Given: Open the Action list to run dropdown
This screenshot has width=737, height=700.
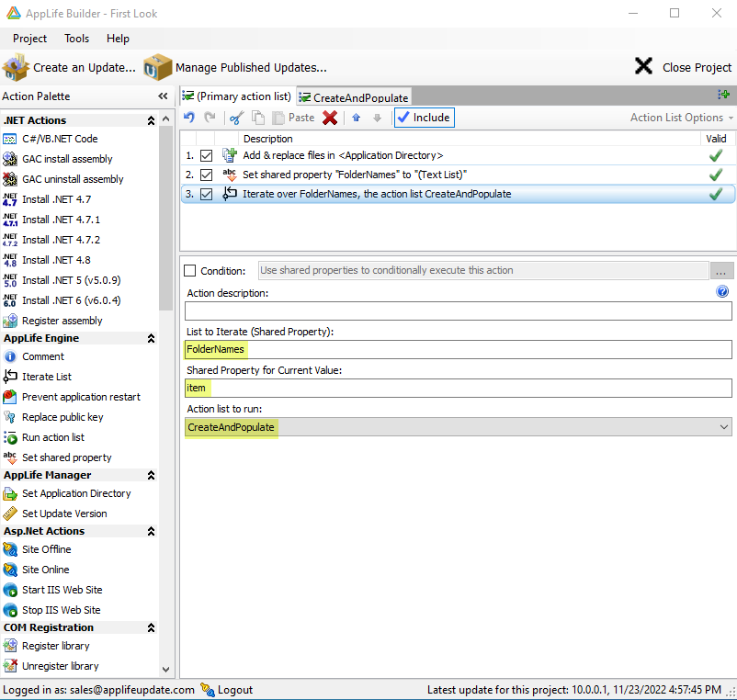Looking at the screenshot, I should pyautogui.click(x=724, y=427).
